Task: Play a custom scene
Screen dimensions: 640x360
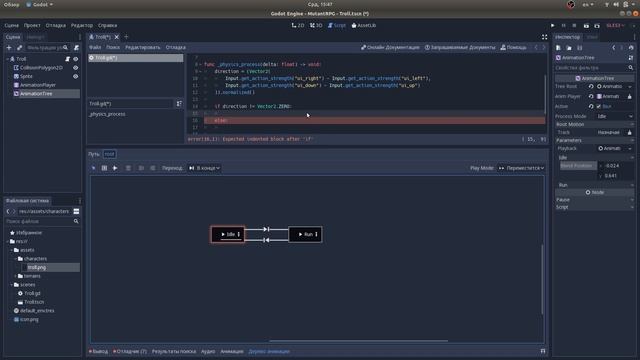Action: (x=597, y=25)
